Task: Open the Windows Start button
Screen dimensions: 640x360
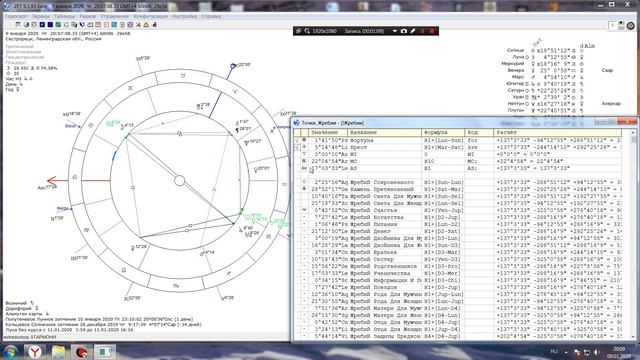Action: 11,351
